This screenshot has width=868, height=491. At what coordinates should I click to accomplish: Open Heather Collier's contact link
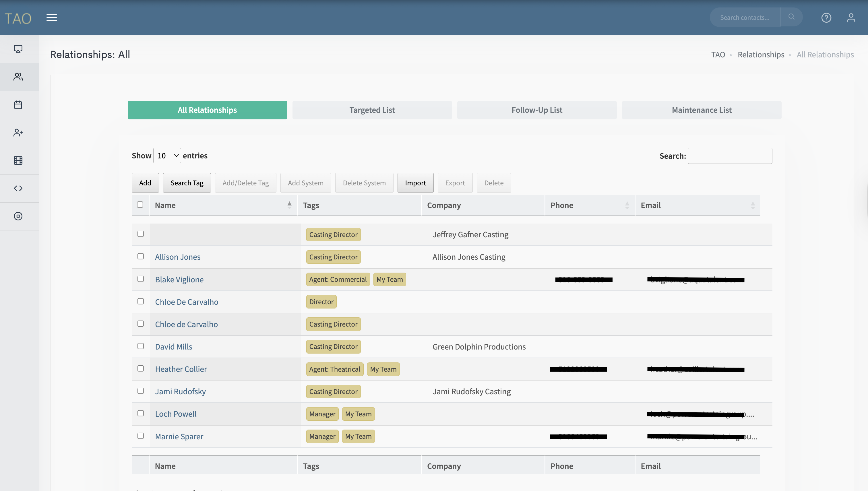[x=181, y=369]
